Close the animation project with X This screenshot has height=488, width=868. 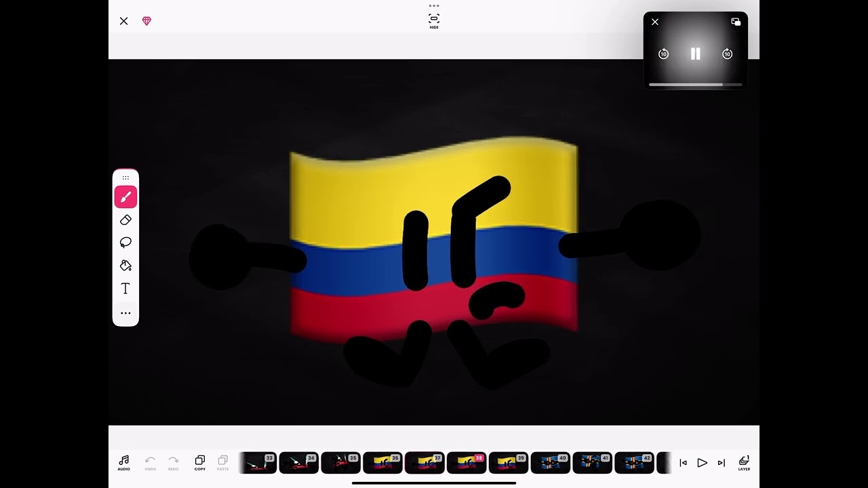click(x=123, y=21)
